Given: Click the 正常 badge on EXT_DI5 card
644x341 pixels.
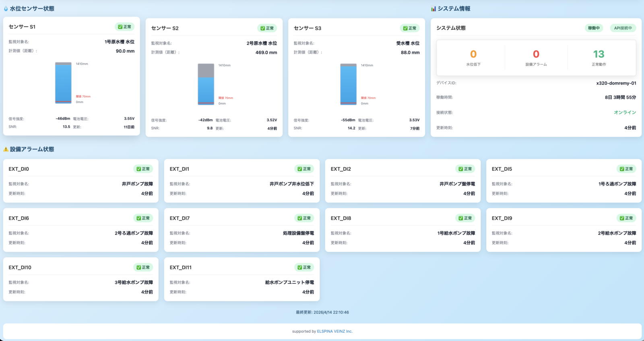Looking at the screenshot, I should 626,169.
